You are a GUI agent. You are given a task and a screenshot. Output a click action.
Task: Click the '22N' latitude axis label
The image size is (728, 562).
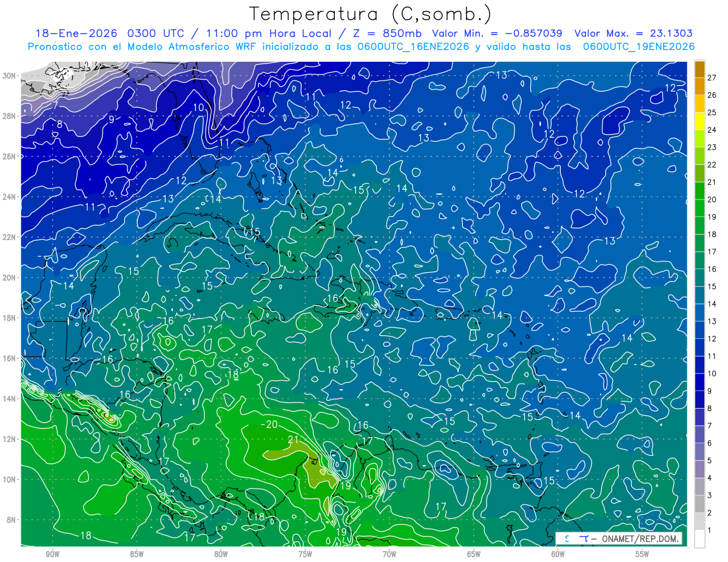[x=9, y=237]
